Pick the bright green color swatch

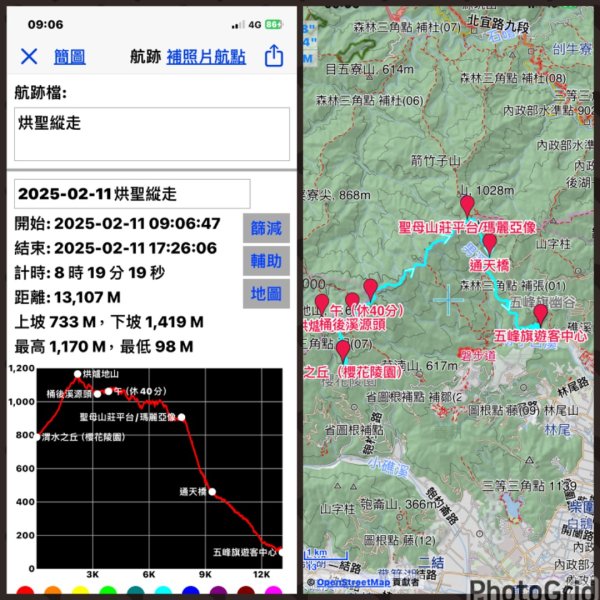click(x=108, y=590)
